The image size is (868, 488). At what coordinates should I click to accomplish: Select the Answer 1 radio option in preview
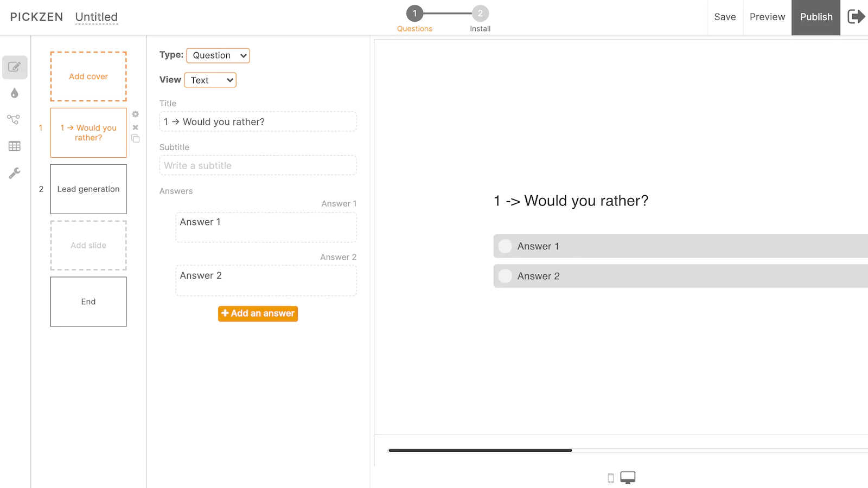(505, 246)
